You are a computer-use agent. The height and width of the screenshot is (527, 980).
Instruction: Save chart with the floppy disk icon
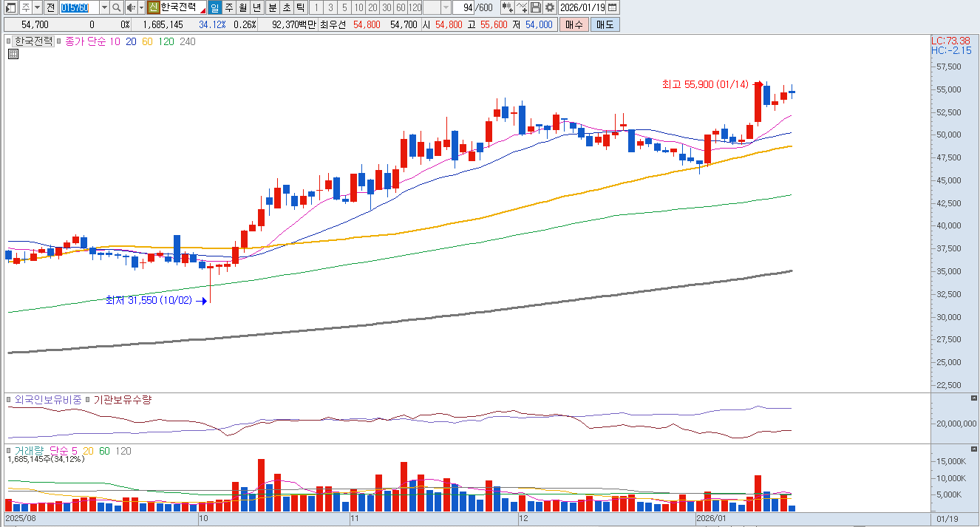point(536,7)
